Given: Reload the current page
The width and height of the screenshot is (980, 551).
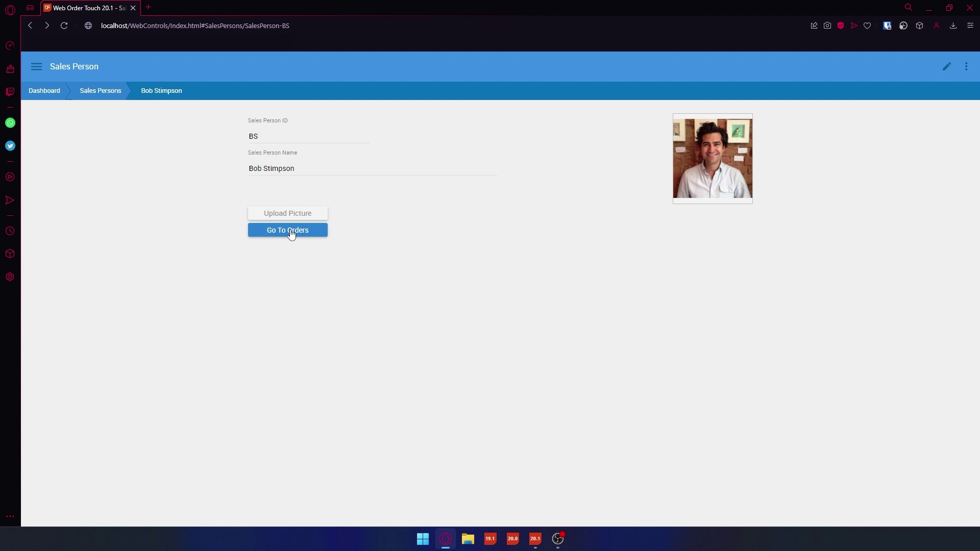Looking at the screenshot, I should pyautogui.click(x=64, y=26).
